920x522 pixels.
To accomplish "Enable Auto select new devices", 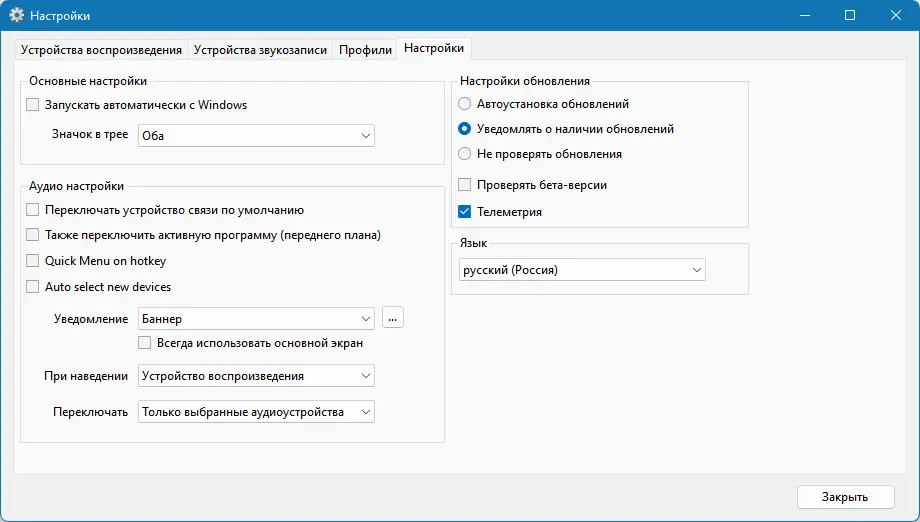I will tap(33, 287).
